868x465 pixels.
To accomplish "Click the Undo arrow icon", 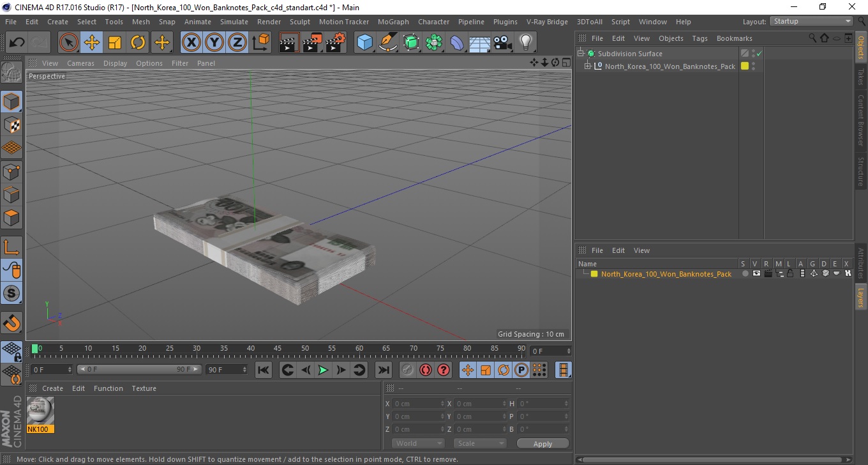I will click(17, 43).
